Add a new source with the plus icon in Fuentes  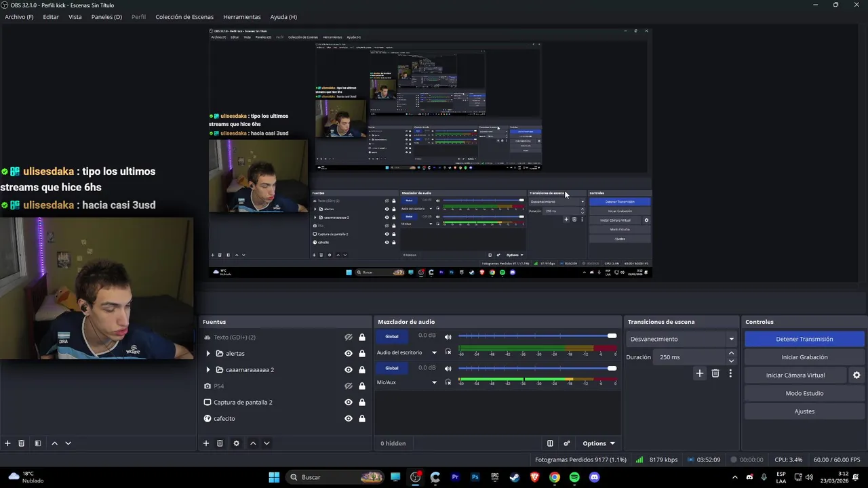click(x=206, y=443)
